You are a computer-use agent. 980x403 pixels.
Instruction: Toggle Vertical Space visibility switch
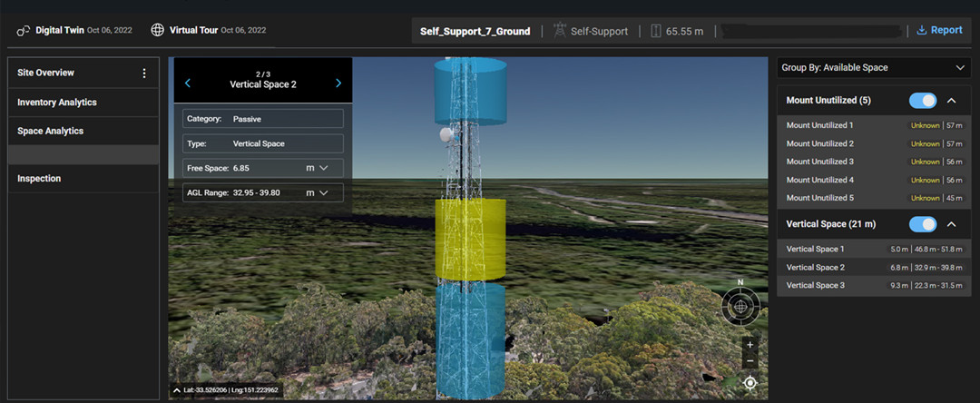923,224
